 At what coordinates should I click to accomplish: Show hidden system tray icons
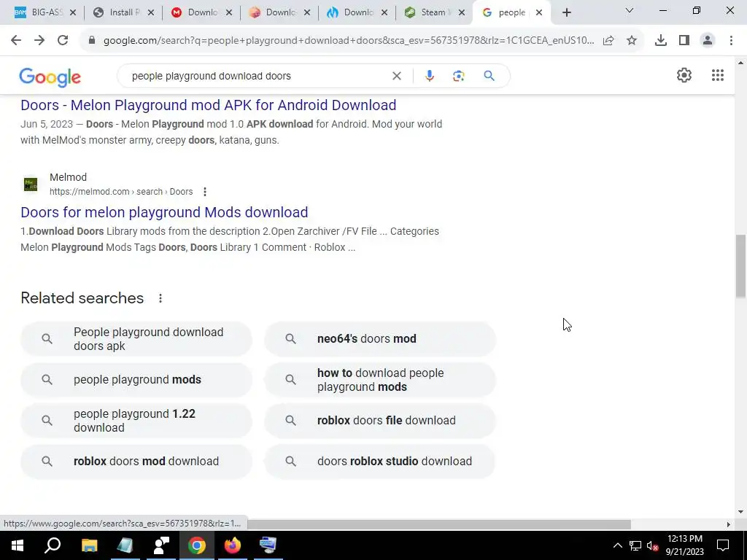[617, 545]
